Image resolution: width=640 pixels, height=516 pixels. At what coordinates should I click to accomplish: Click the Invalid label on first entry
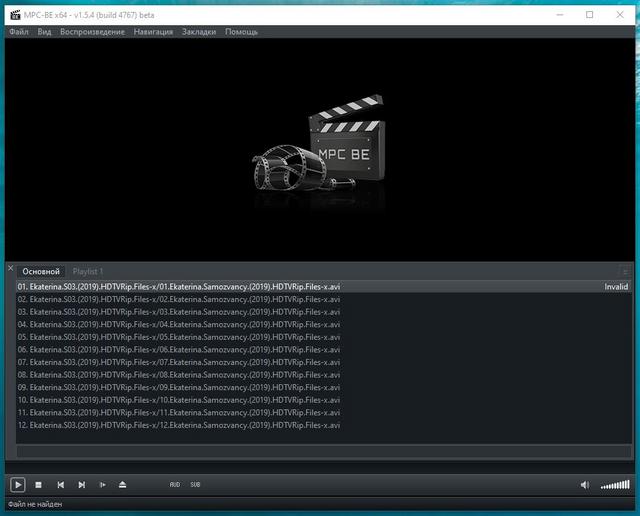coord(616,287)
